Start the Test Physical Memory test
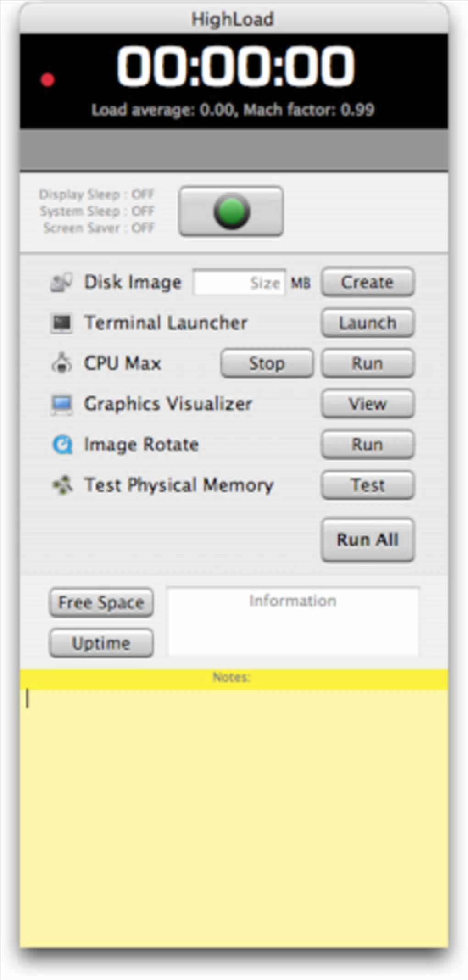Image resolution: width=468 pixels, height=980 pixels. [368, 485]
